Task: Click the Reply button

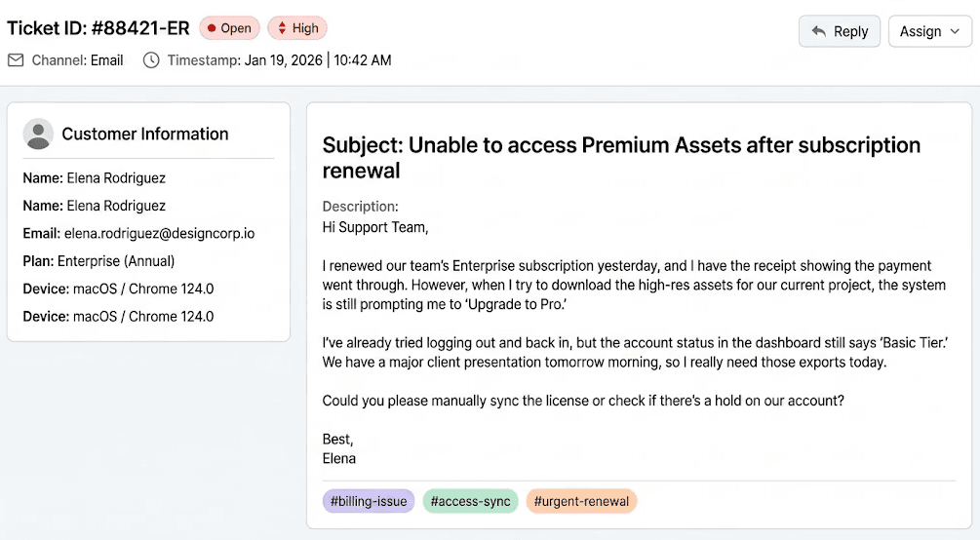Action: pos(839,31)
